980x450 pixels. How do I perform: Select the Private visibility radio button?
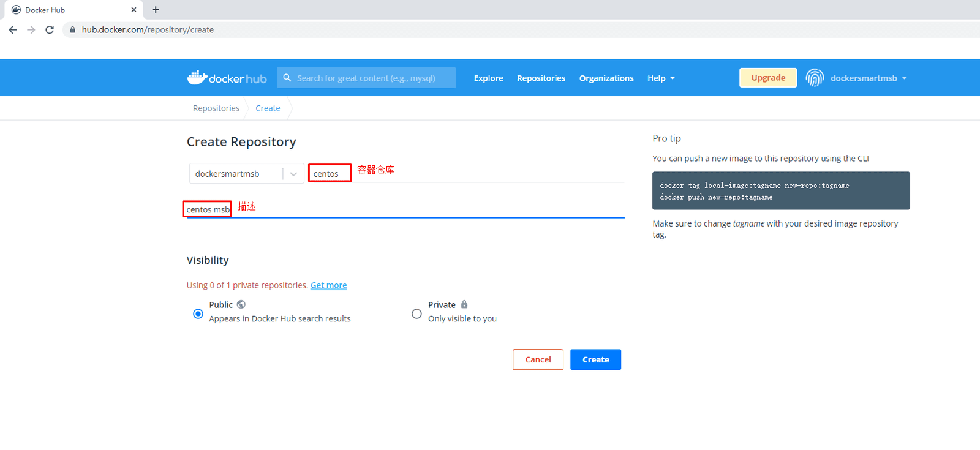(x=417, y=313)
